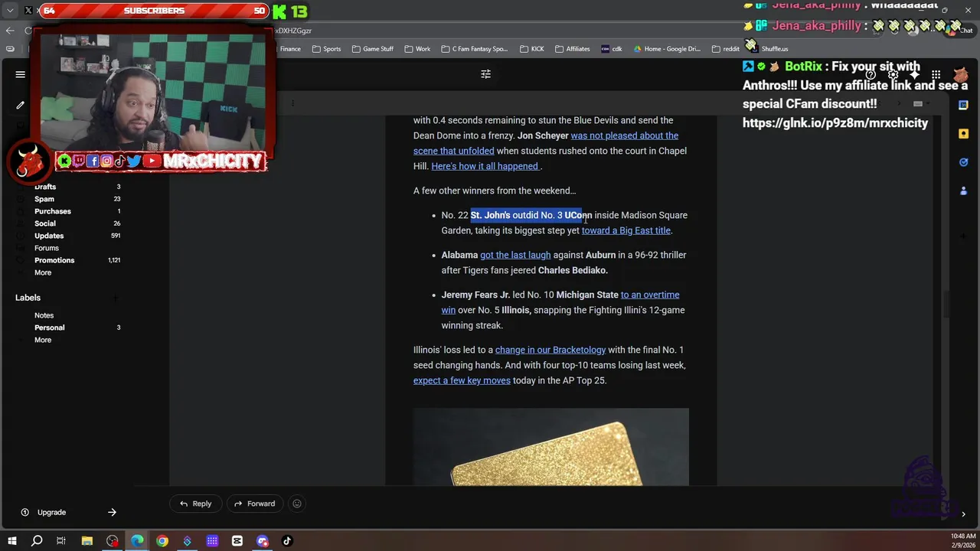The width and height of the screenshot is (980, 551).
Task: Open 'toward a Big East title' link
Action: pos(626,230)
